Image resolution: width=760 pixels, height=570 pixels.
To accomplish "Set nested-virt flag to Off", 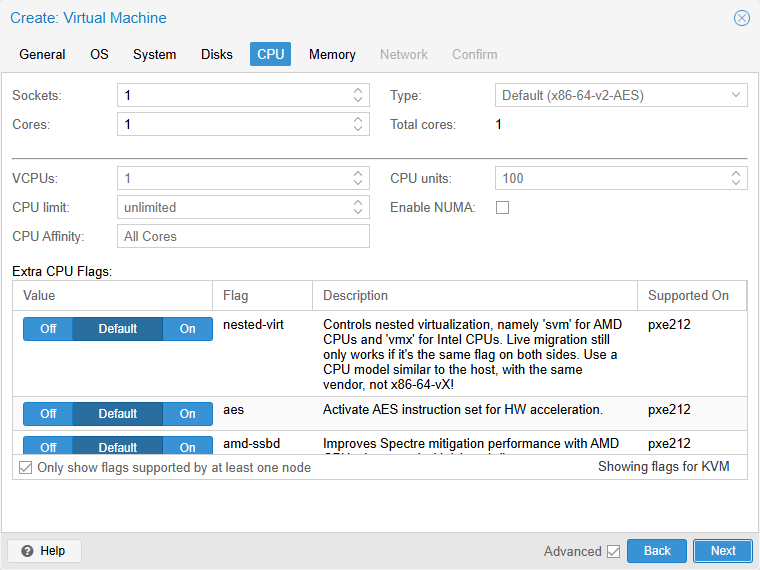I will [x=48, y=329].
